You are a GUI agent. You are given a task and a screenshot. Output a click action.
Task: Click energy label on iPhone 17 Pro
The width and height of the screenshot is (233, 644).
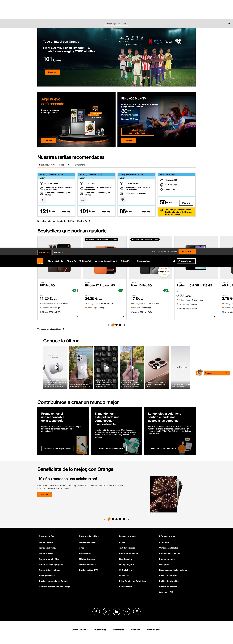click(121, 290)
